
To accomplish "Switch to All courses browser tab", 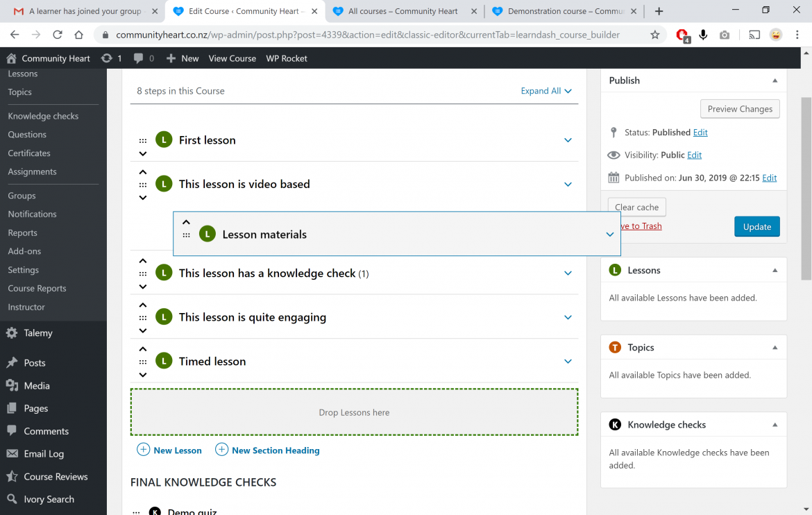I will [404, 11].
